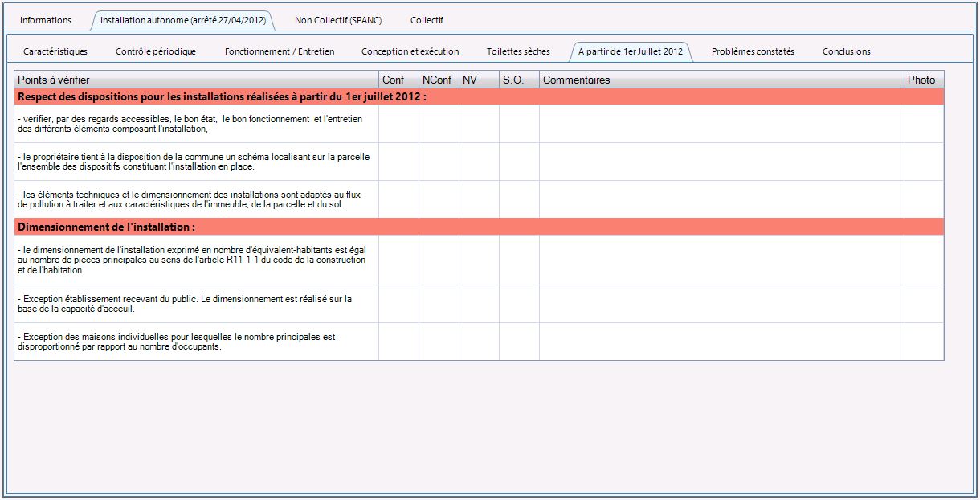Click the NConf column header

click(x=439, y=80)
